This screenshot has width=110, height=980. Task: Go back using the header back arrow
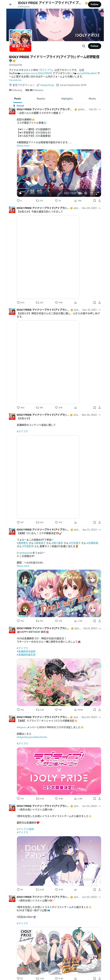(11, 5)
